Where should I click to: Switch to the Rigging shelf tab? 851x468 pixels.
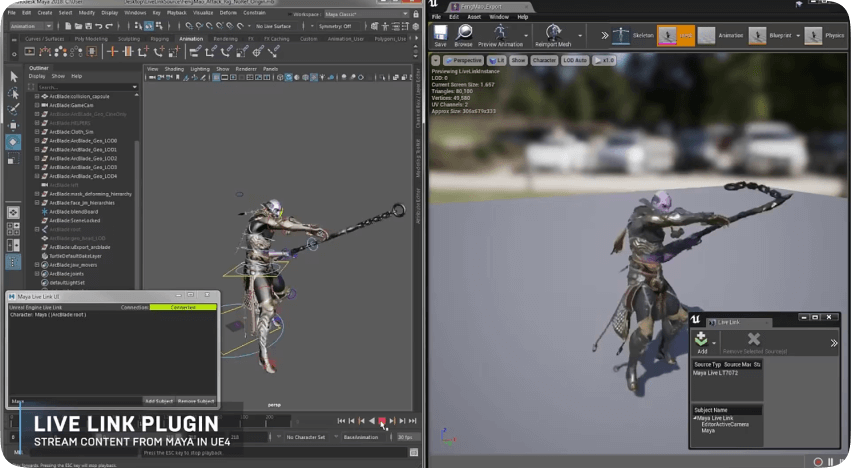tap(160, 39)
